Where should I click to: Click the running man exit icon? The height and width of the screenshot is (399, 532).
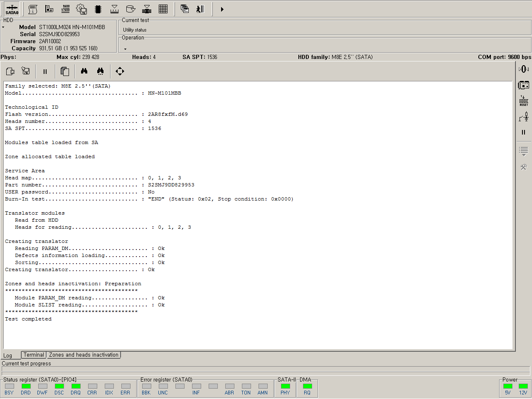point(201,9)
